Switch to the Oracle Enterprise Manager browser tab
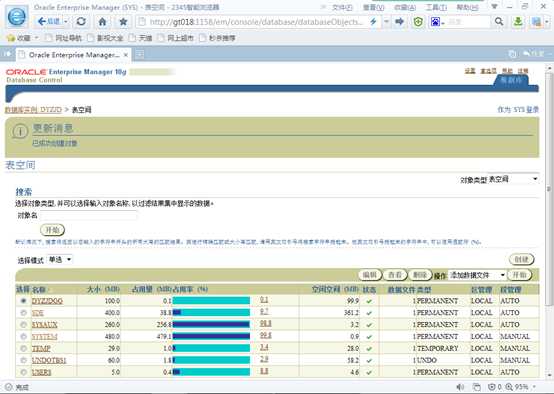 tap(73, 55)
